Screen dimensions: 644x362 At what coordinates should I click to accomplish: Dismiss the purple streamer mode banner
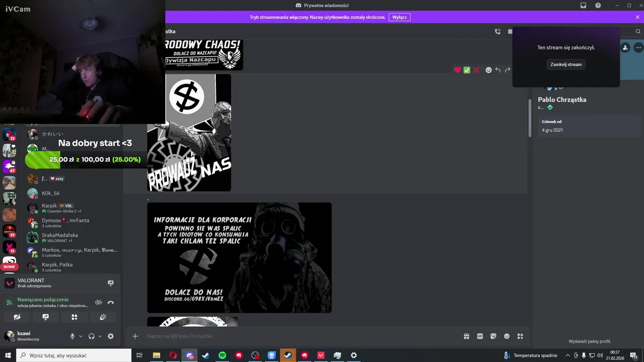pos(637,17)
